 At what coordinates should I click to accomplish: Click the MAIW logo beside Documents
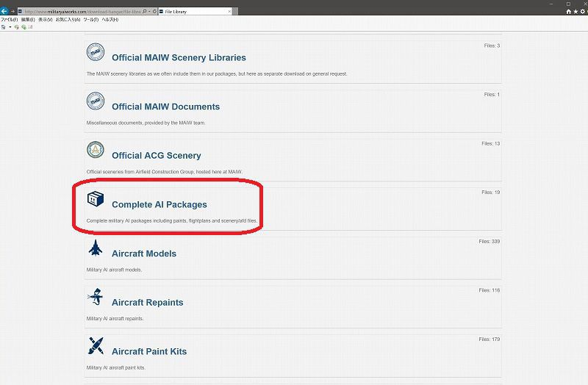[x=96, y=101]
